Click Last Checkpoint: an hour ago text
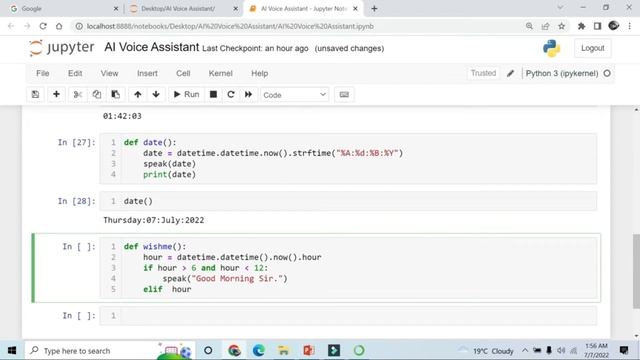 pos(256,48)
